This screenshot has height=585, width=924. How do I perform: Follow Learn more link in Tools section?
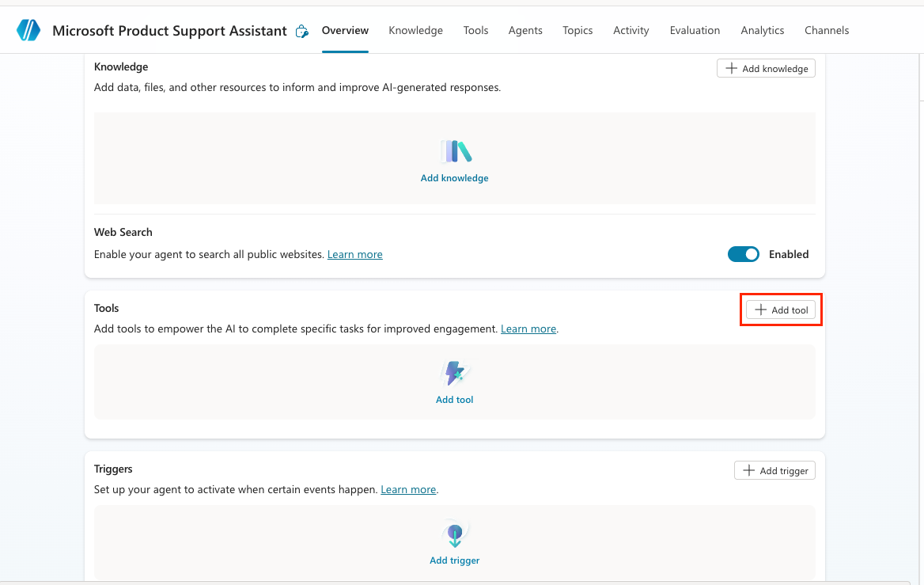point(528,329)
